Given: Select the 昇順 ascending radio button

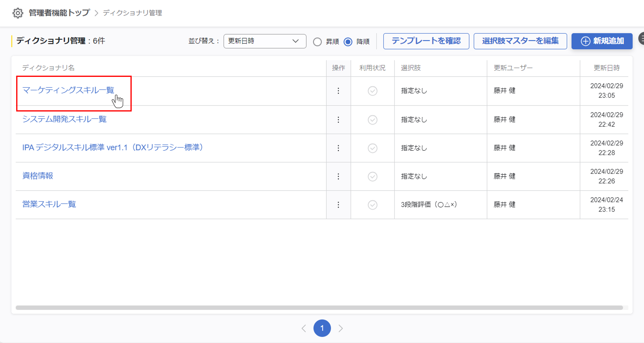Looking at the screenshot, I should pos(317,42).
